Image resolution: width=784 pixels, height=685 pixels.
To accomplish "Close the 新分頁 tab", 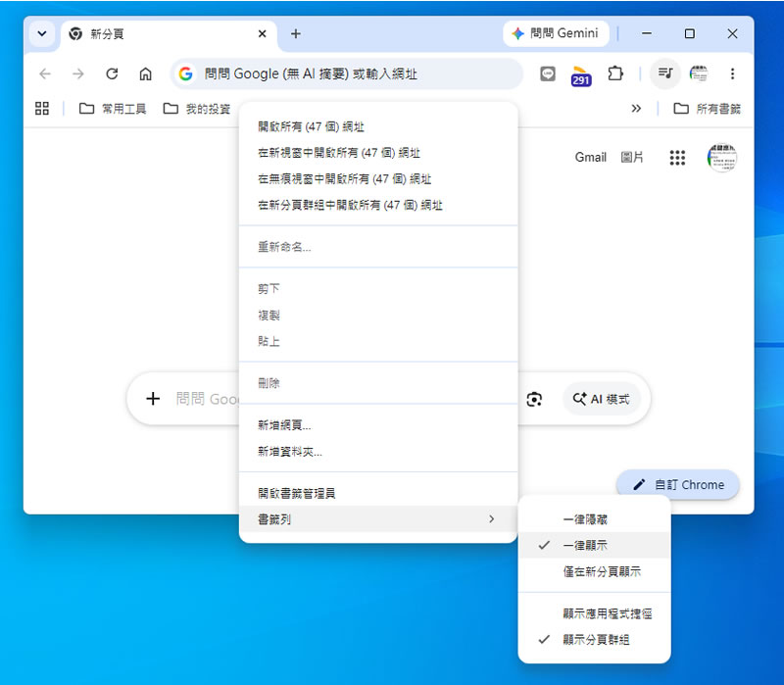I will point(262,33).
